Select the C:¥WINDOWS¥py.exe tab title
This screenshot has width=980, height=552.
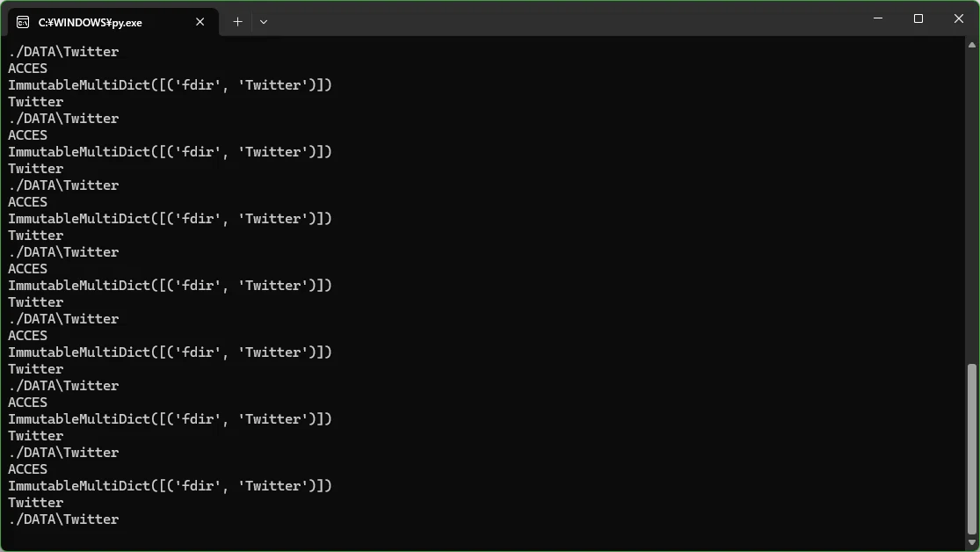90,23
